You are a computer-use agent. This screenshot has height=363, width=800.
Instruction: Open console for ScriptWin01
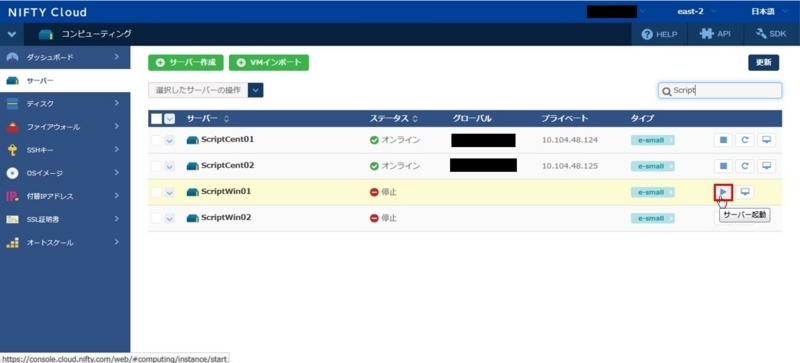[745, 192]
